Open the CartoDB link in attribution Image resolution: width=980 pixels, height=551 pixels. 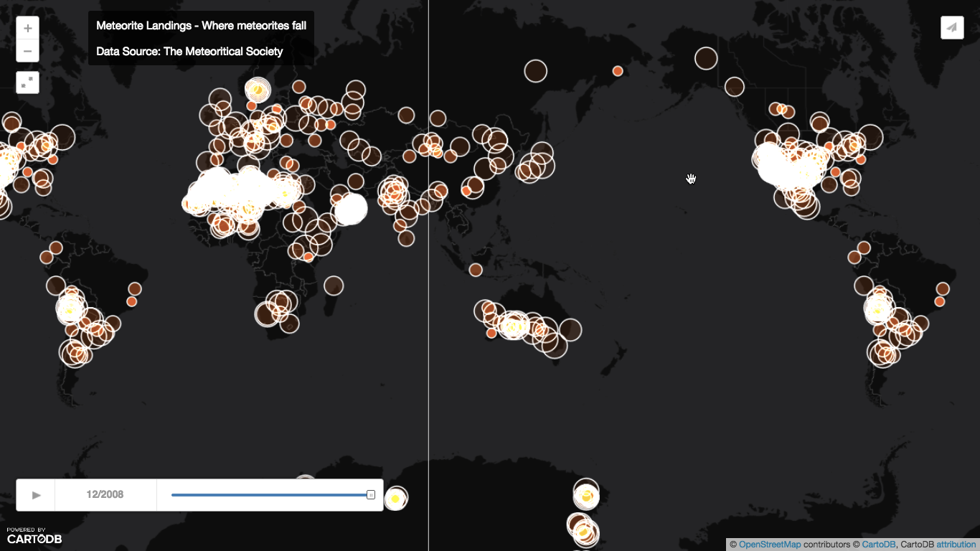[878, 545]
